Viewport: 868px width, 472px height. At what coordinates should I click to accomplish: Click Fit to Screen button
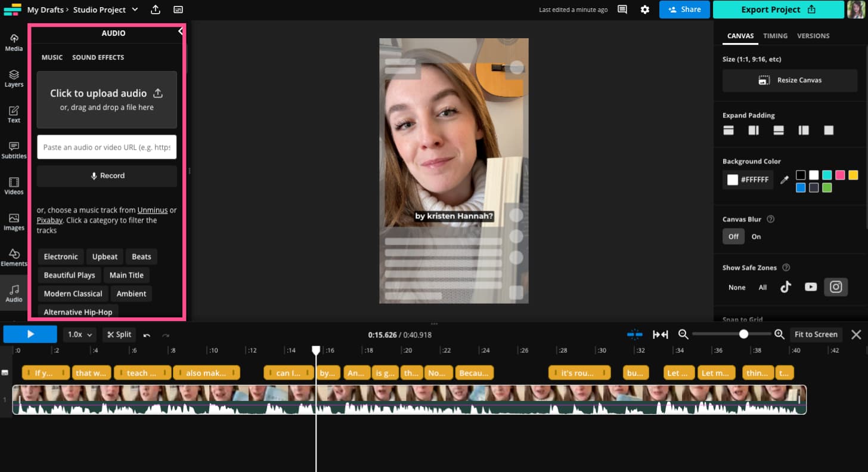(x=816, y=335)
